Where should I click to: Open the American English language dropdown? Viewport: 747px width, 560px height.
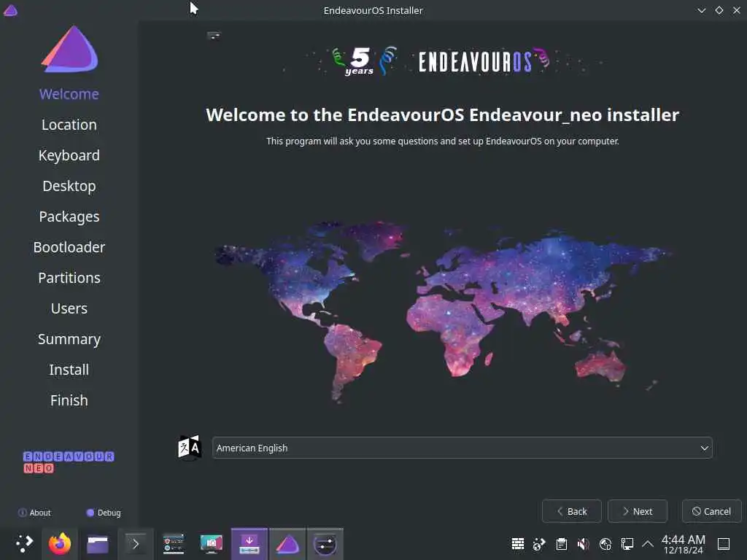pos(462,448)
